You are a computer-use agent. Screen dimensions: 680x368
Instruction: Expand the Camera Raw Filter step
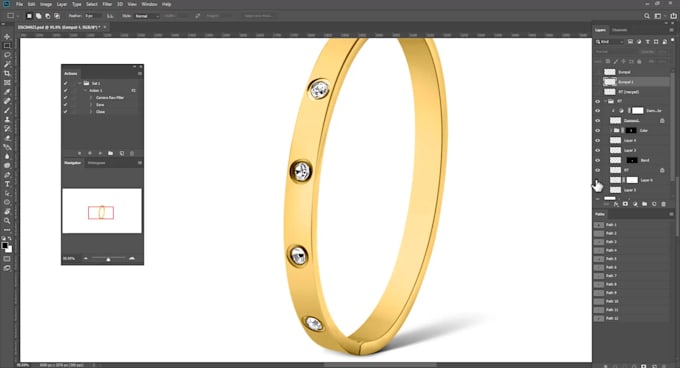click(x=91, y=98)
